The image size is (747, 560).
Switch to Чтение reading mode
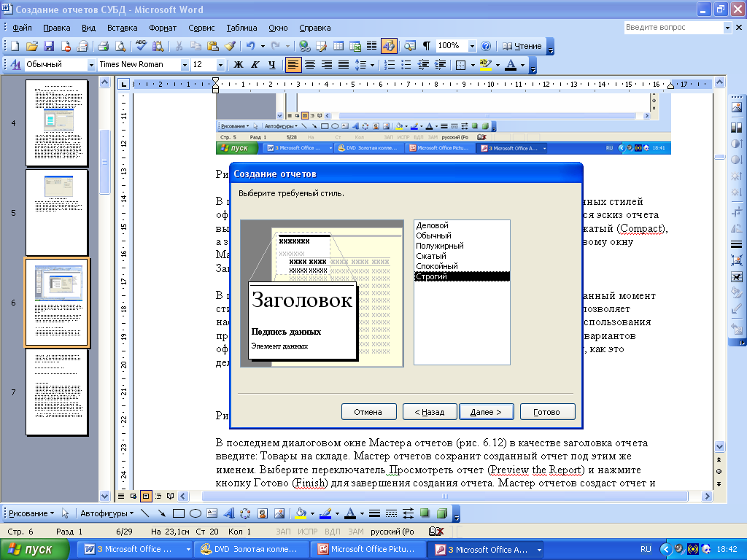tap(522, 46)
